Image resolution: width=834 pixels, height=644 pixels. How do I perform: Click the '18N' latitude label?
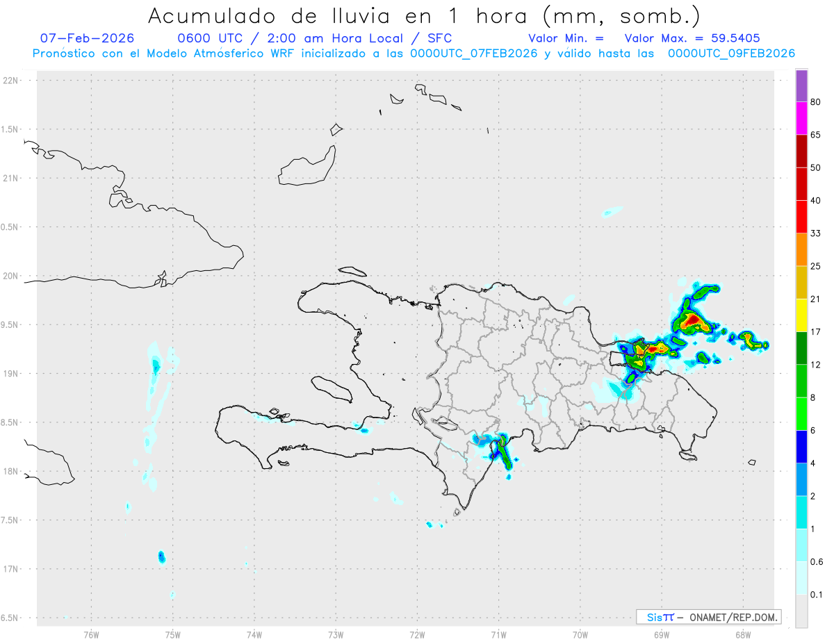tap(11, 471)
